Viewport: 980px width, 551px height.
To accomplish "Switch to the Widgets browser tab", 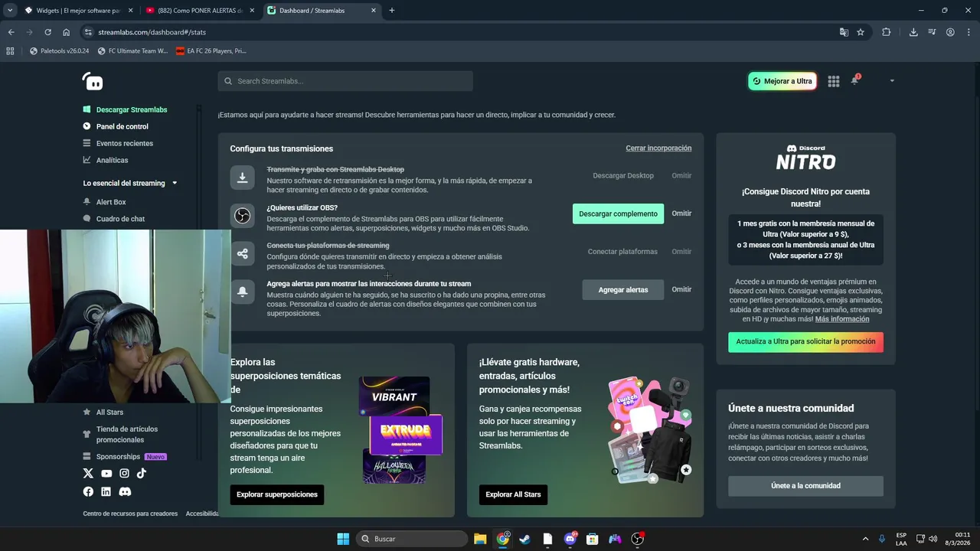I will click(x=79, y=11).
